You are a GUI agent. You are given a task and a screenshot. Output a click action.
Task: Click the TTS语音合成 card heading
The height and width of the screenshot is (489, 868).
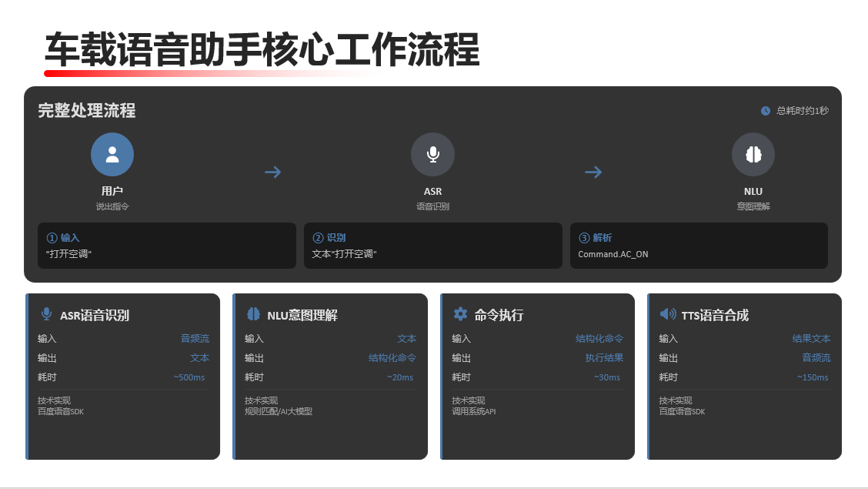[x=715, y=316]
